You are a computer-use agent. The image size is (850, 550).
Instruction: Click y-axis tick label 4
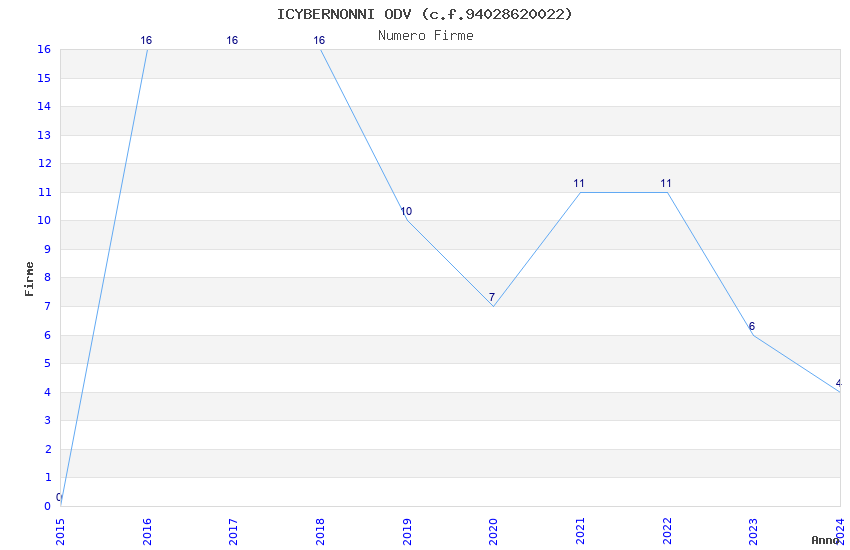pyautogui.click(x=48, y=392)
